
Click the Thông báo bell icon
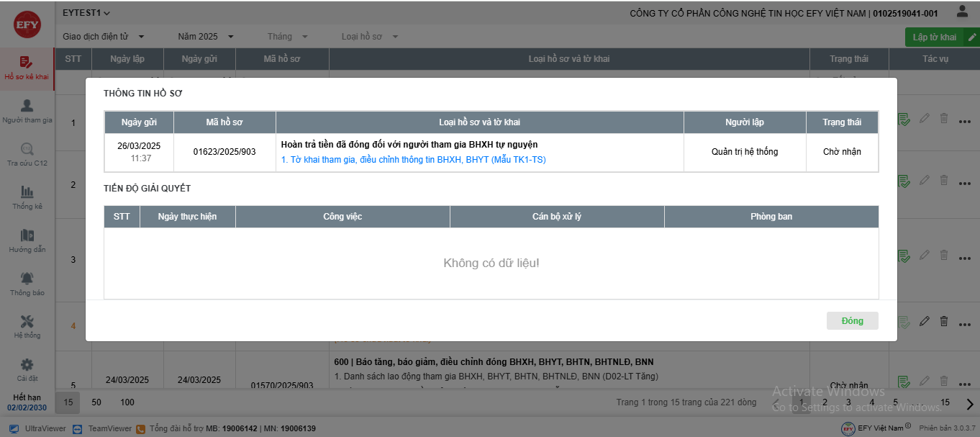tap(27, 284)
